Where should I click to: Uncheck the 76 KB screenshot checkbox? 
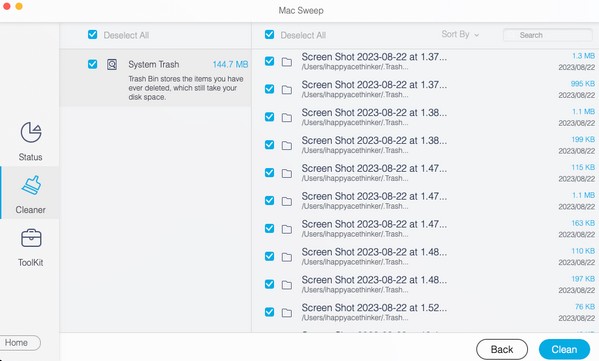pyautogui.click(x=269, y=312)
